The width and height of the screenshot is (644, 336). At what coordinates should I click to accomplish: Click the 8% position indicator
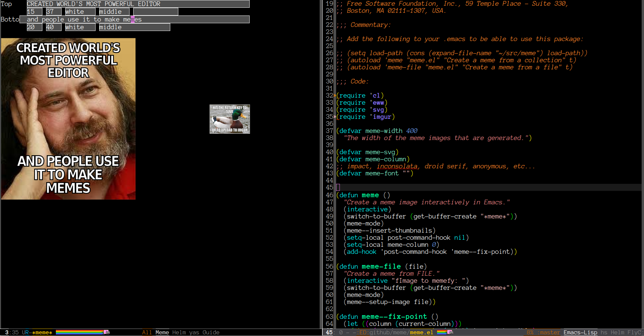(x=530, y=333)
